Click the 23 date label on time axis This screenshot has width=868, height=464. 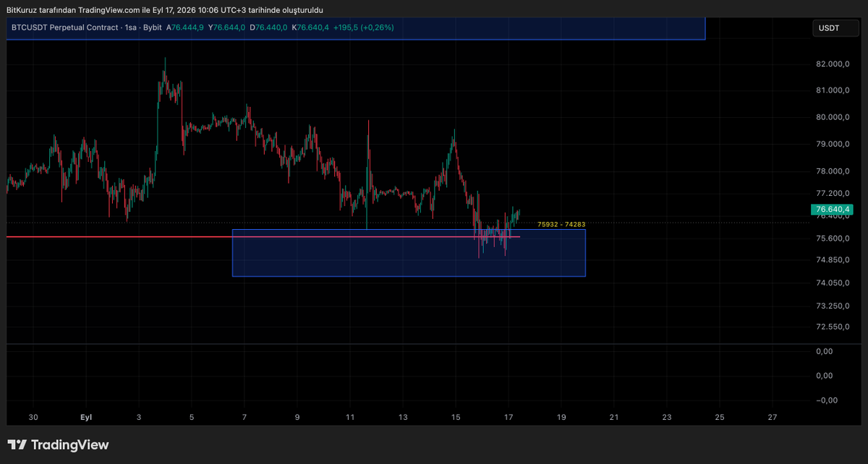pyautogui.click(x=667, y=417)
